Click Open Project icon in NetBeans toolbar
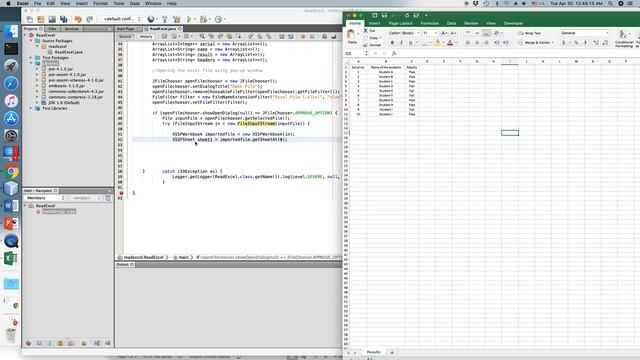640x360 pixels. click(52, 19)
